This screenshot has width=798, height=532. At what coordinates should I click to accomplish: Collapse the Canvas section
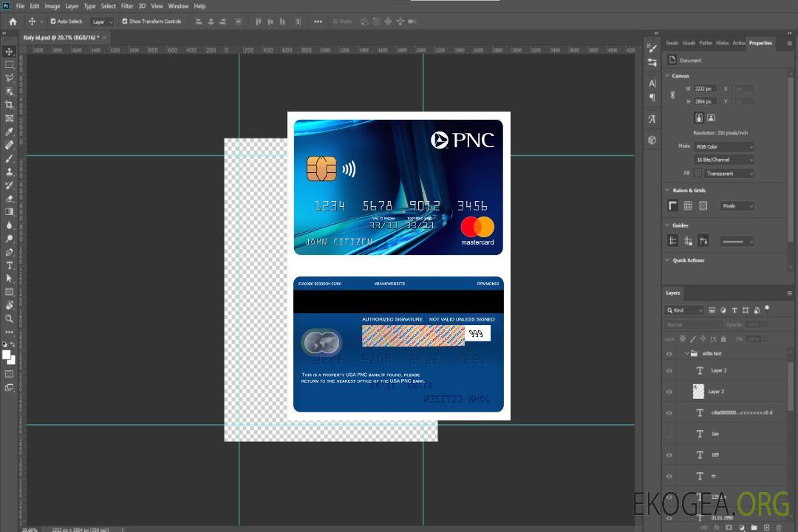pyautogui.click(x=667, y=75)
